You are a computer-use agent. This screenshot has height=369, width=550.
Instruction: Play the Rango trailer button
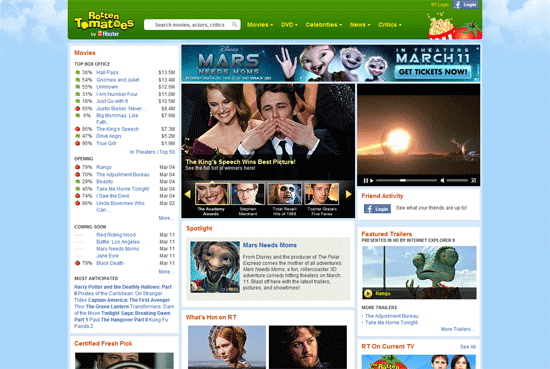coord(368,293)
